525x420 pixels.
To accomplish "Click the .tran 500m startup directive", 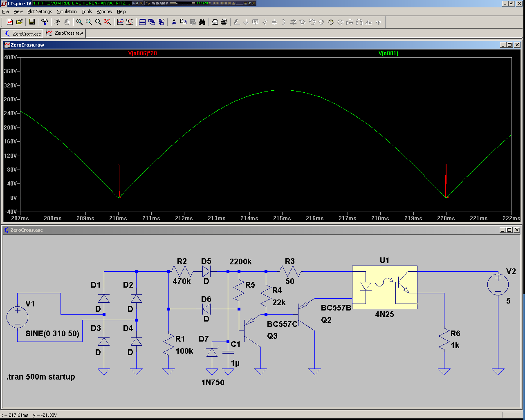I will [41, 377].
